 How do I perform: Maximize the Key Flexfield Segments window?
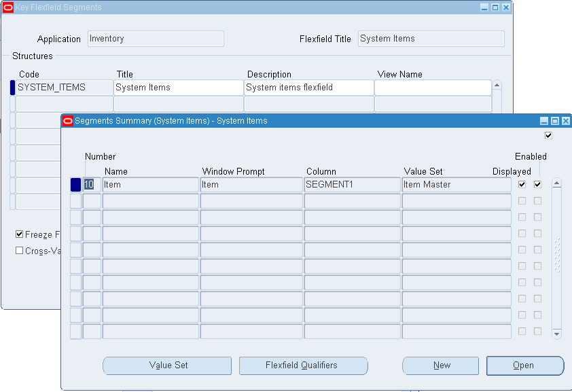tap(495, 7)
